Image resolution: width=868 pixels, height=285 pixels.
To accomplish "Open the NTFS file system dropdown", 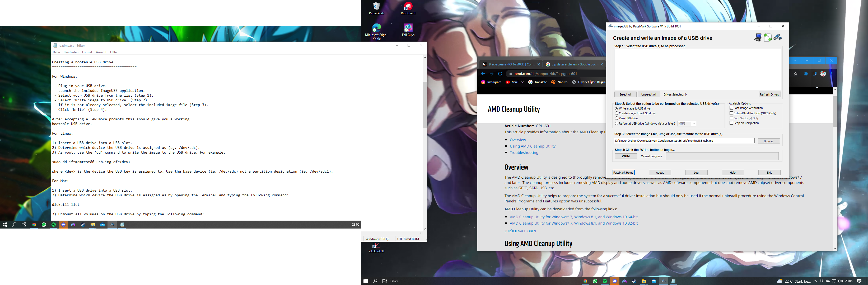I will [687, 123].
